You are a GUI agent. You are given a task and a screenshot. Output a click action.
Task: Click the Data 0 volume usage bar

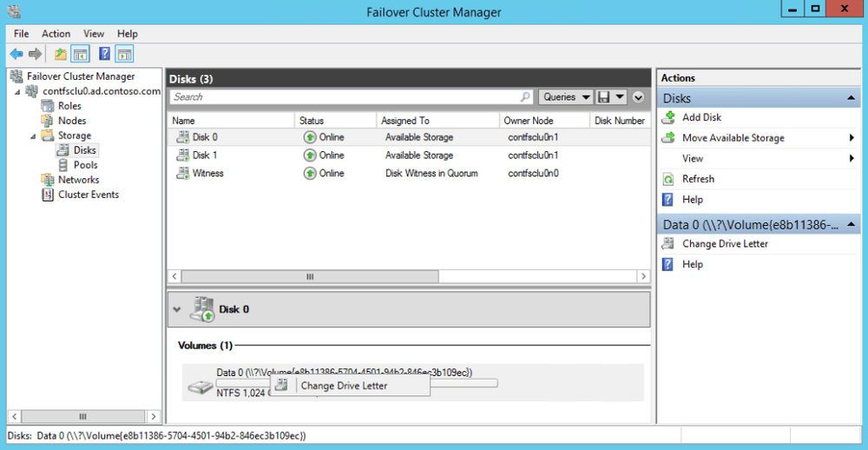click(357, 383)
